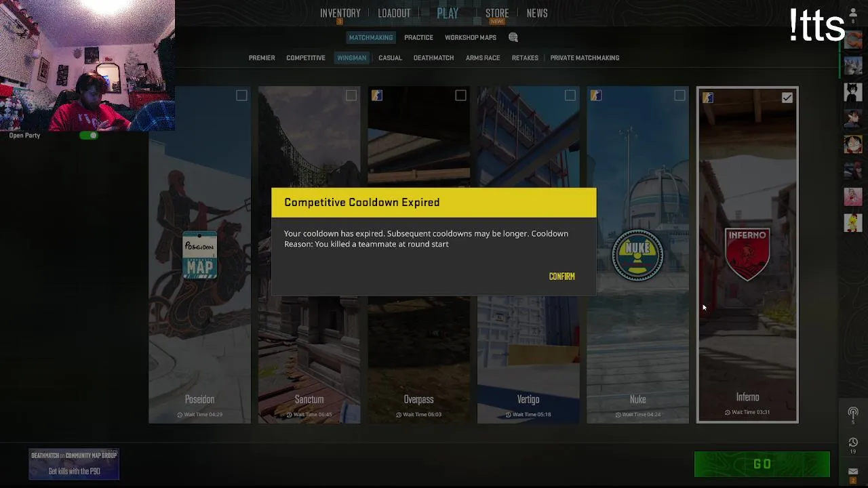The image size is (868, 488).
Task: Check the Sanctum map checkbox
Action: click(x=351, y=96)
